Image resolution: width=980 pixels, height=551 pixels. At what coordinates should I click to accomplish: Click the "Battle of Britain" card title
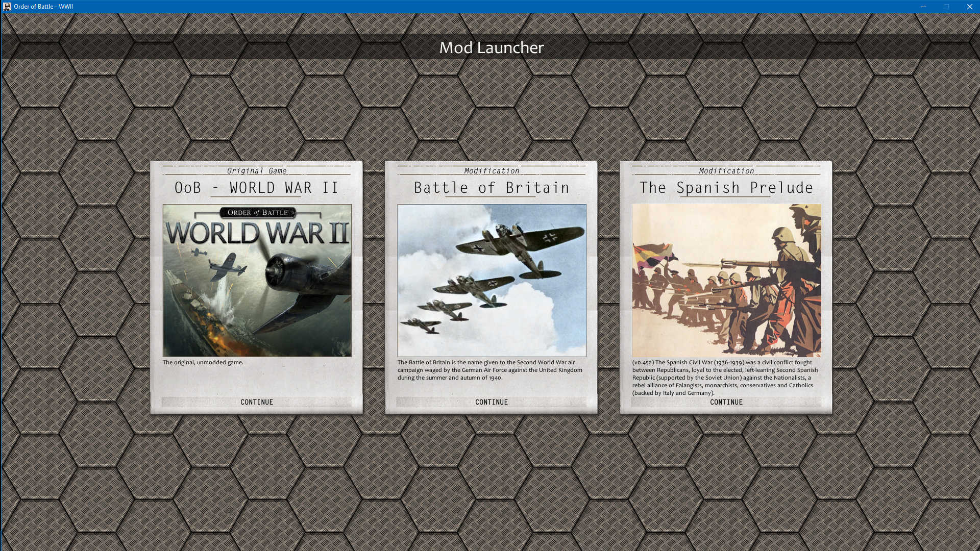point(492,188)
